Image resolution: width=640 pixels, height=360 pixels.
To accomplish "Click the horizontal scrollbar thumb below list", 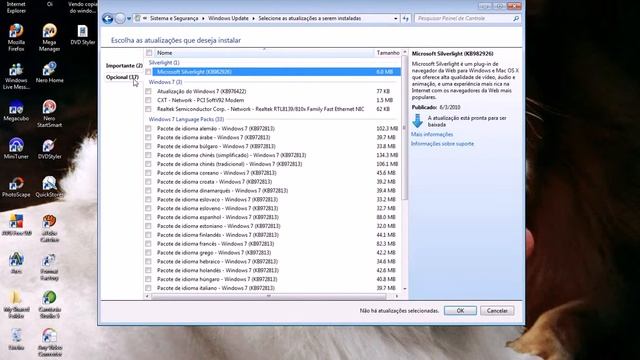I will pyautogui.click(x=268, y=296).
